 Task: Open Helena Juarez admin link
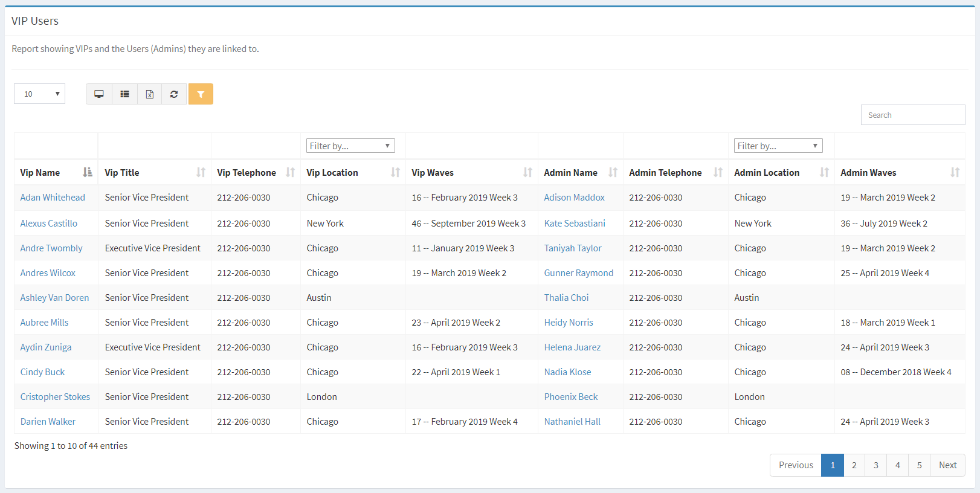572,347
